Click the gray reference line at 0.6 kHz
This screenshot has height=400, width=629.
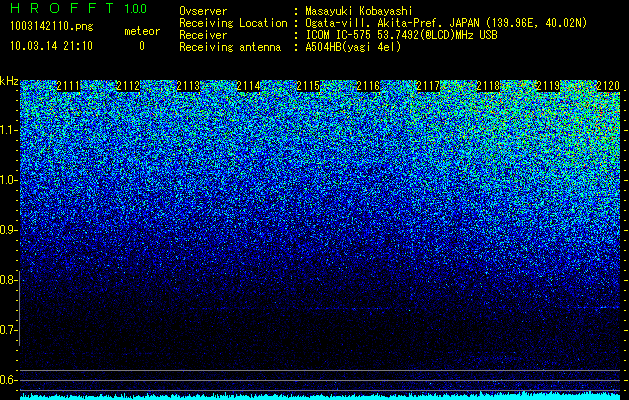tap(320, 380)
